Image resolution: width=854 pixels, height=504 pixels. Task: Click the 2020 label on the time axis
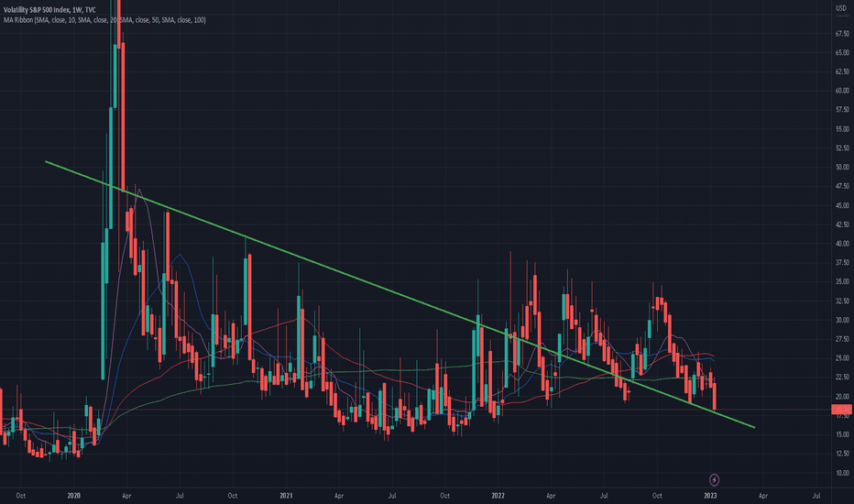click(x=73, y=495)
